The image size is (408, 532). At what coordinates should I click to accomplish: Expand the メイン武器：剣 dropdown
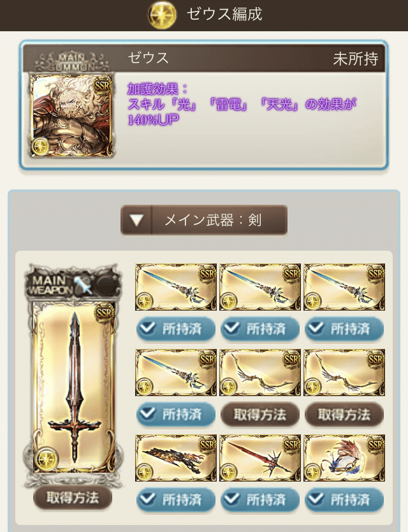pyautogui.click(x=204, y=220)
